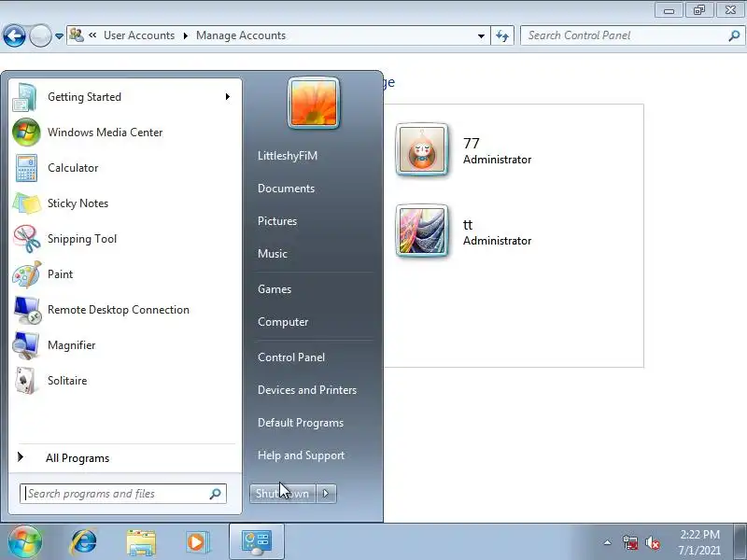Open recent pages dropdown next to Forward
The image size is (747, 560).
pos(59,36)
